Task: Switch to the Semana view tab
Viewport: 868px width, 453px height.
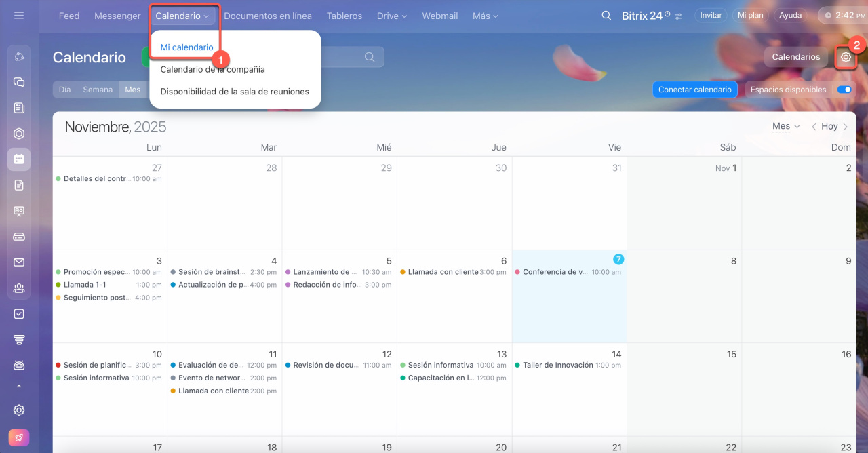Action: 98,90
